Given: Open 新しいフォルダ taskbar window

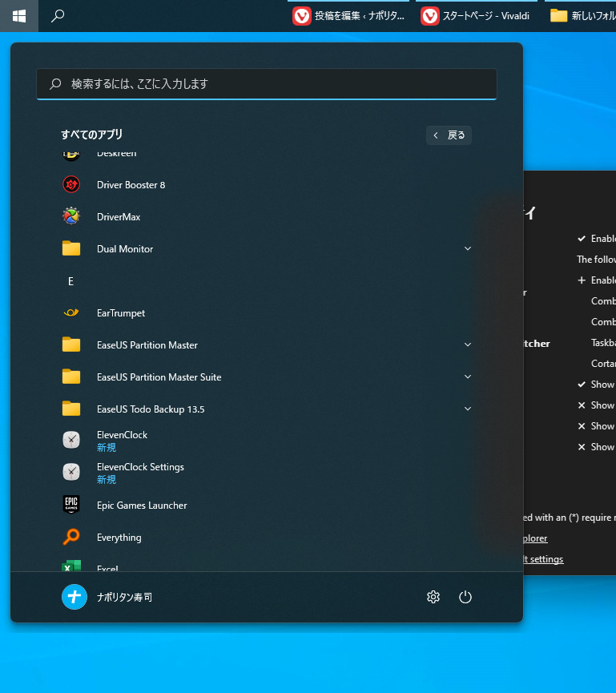Looking at the screenshot, I should click(581, 16).
